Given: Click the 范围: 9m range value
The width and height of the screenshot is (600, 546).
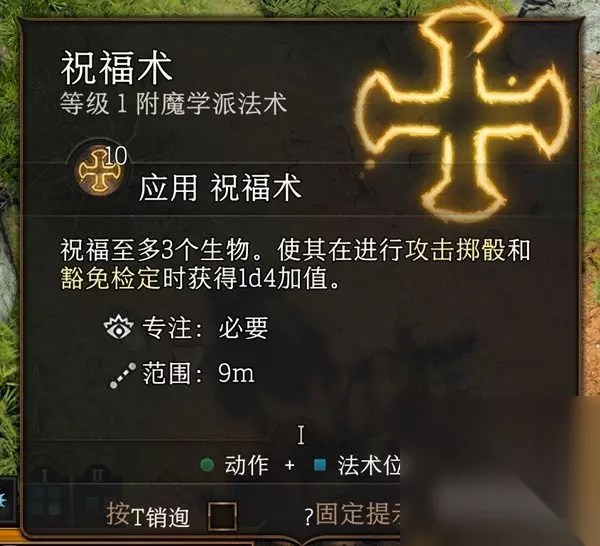Looking at the screenshot, I should click(198, 374).
